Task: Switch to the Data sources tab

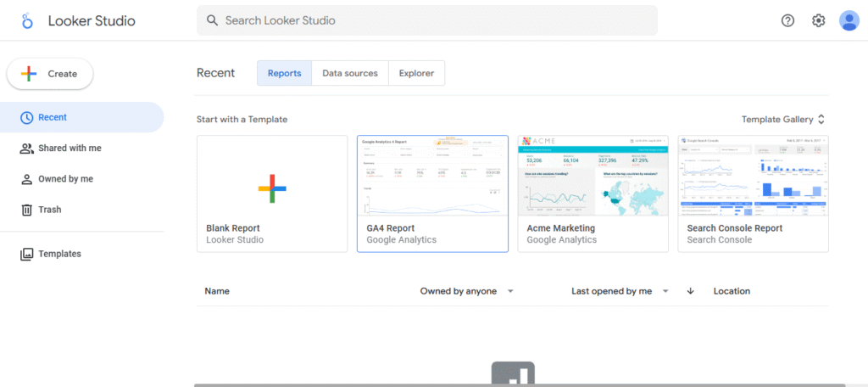Action: [349, 74]
